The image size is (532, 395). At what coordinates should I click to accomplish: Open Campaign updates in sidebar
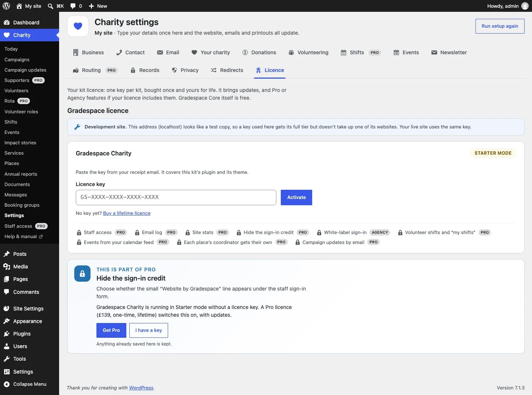point(25,70)
